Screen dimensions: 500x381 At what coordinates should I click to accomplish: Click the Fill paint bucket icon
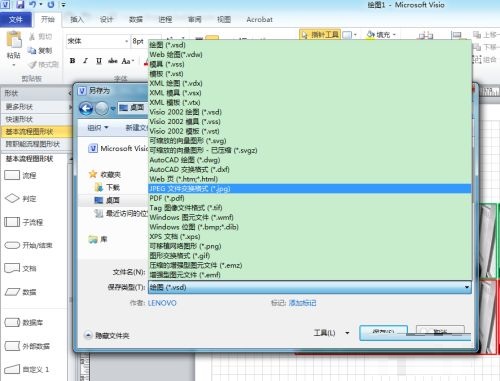click(x=371, y=34)
